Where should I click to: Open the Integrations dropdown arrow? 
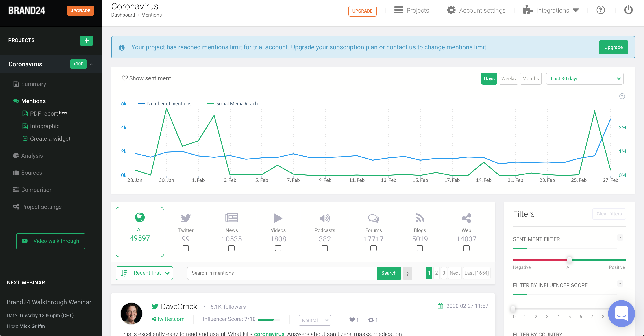pos(576,10)
